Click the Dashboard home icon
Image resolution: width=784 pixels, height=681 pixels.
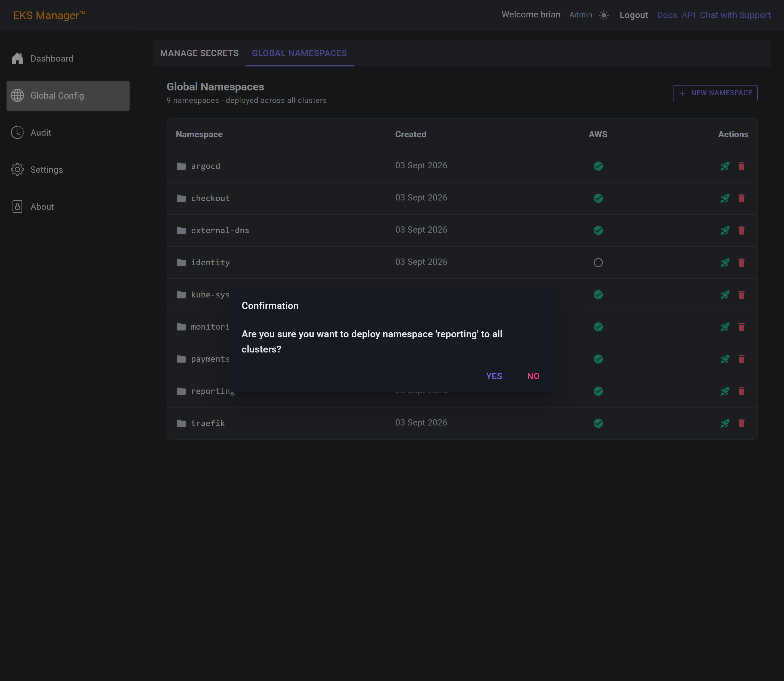click(17, 59)
